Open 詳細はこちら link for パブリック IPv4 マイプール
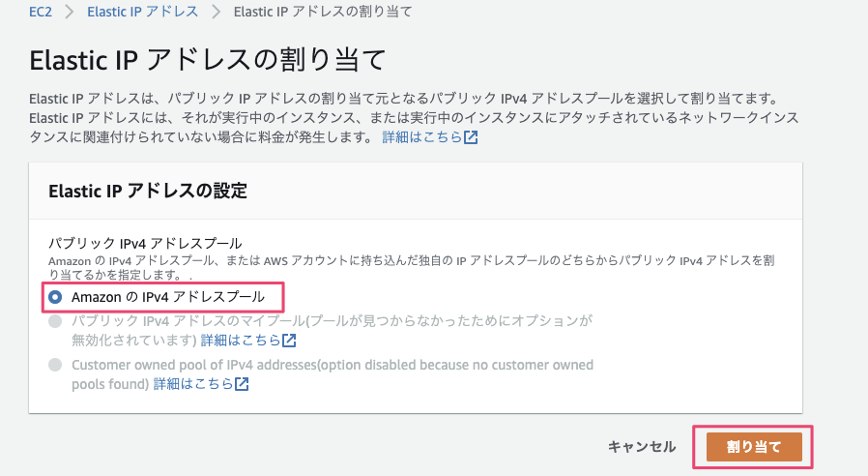Screen dimensions: 868x476 tap(240, 341)
